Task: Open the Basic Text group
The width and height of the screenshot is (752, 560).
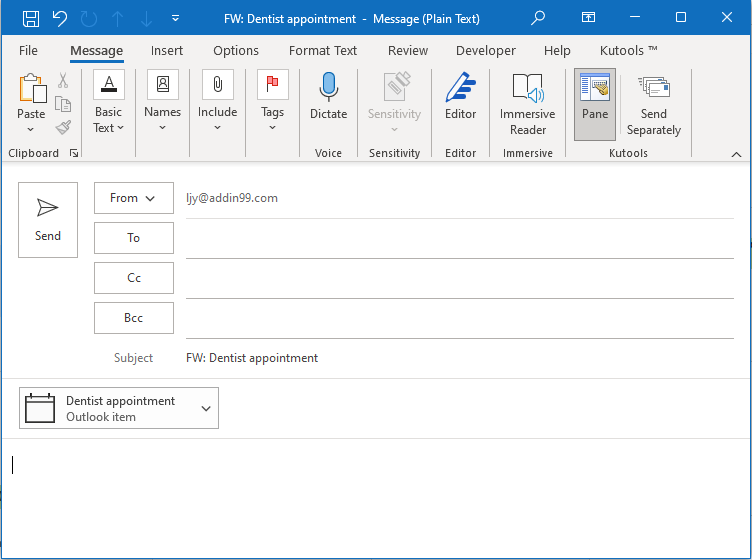Action: 109,102
